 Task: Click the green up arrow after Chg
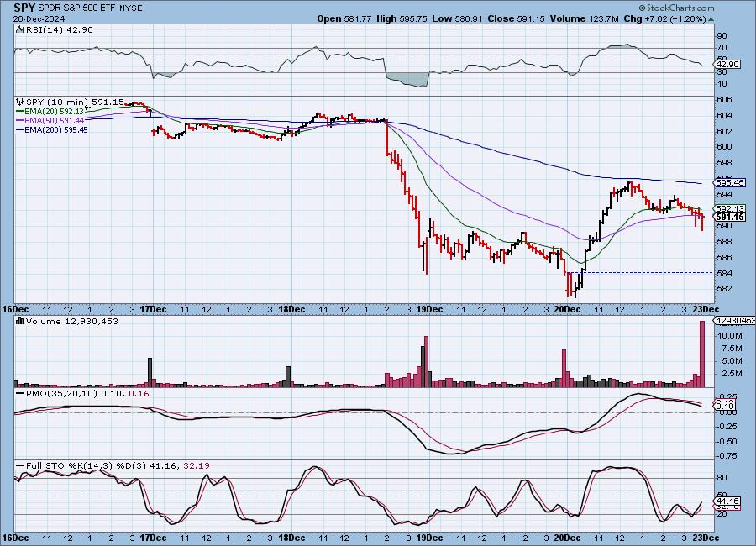click(711, 19)
